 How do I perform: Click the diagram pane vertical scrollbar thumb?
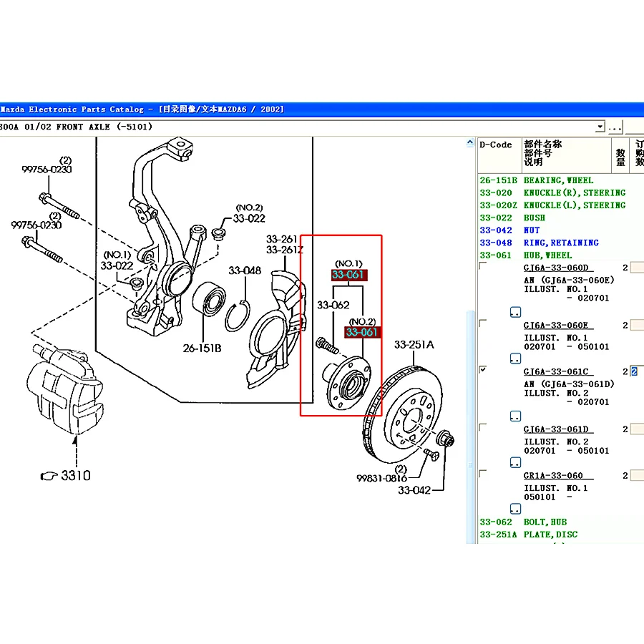(x=470, y=427)
